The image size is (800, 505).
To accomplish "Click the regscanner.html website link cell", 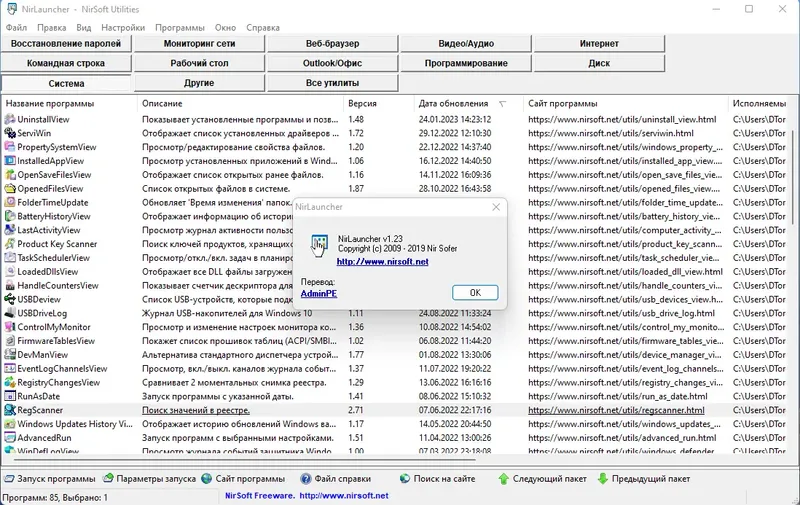I will pos(616,410).
